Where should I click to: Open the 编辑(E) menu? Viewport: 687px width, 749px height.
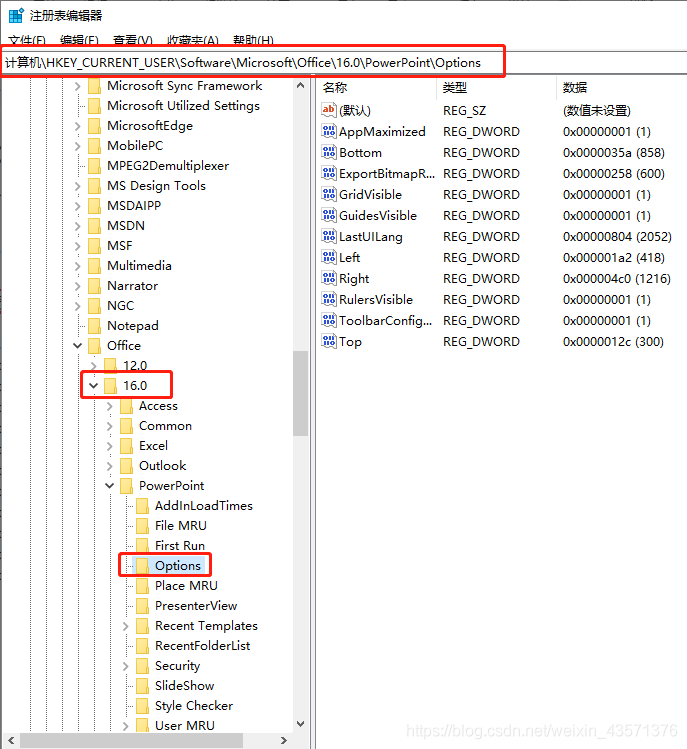pyautogui.click(x=79, y=40)
